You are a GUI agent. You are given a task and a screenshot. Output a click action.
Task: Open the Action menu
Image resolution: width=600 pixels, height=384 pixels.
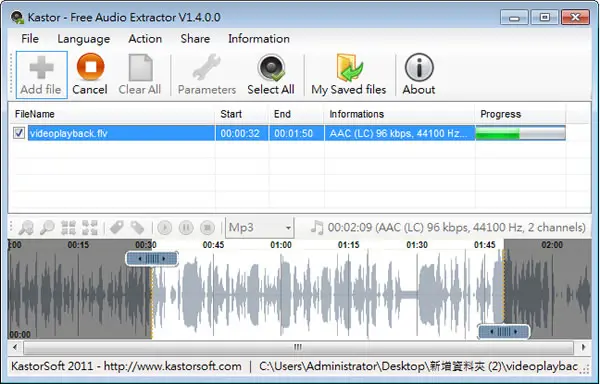coord(145,39)
